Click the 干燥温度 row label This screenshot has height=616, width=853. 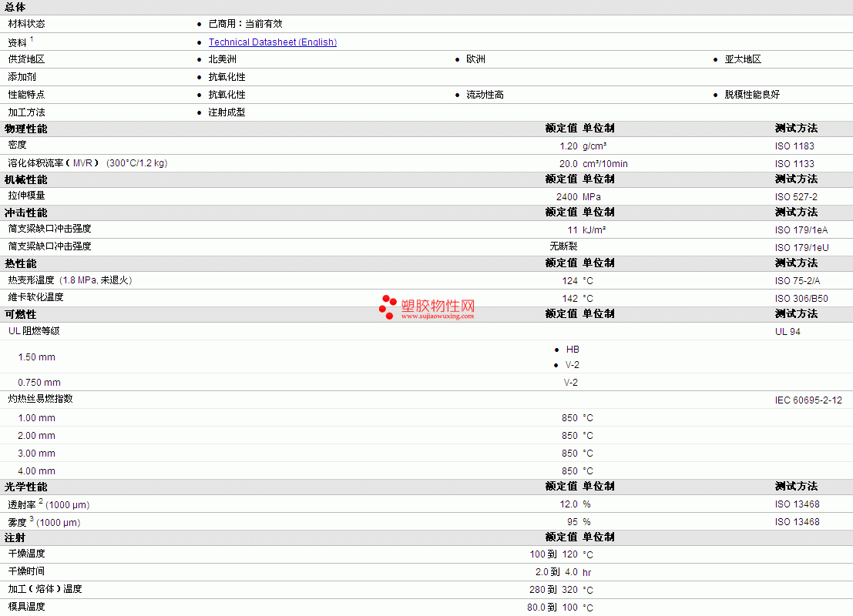27,554
